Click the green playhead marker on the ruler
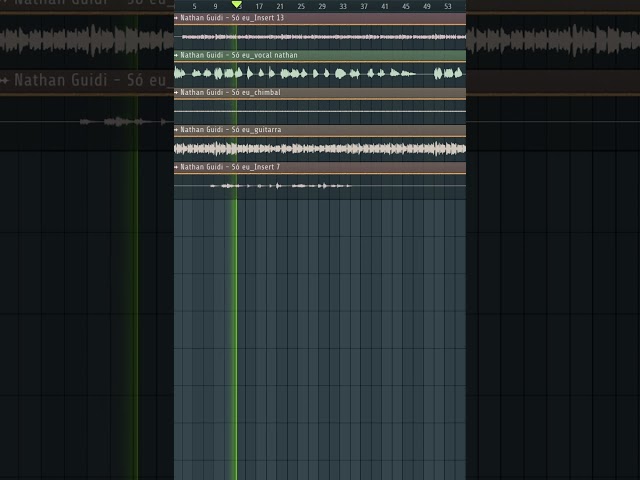This screenshot has width=640, height=480. tap(236, 4)
